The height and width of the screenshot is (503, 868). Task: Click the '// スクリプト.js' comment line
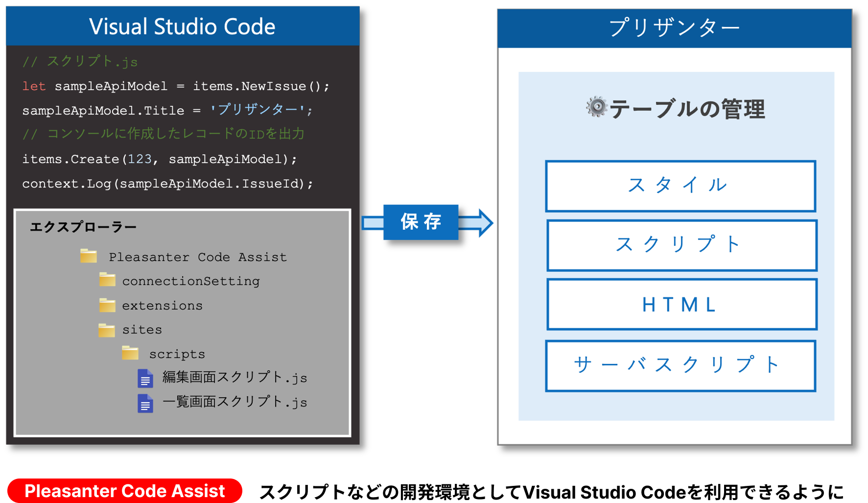point(80,62)
